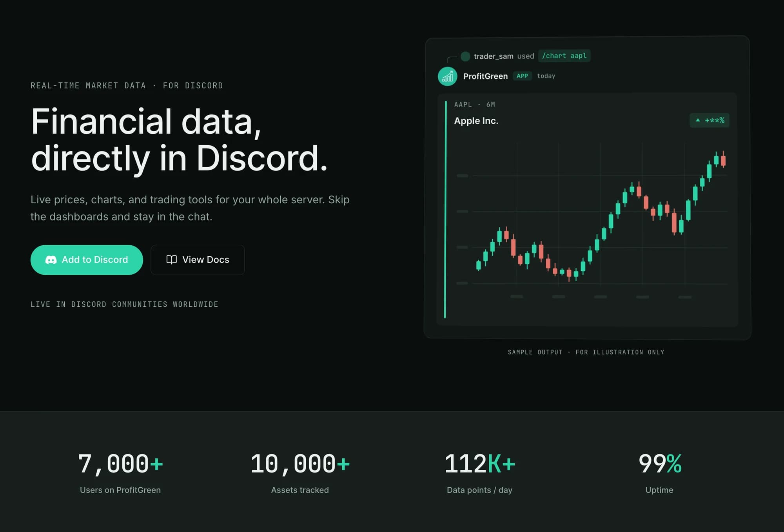Click the 'Users on ProfitGreen' label
The width and height of the screenshot is (784, 532).
pyautogui.click(x=120, y=490)
